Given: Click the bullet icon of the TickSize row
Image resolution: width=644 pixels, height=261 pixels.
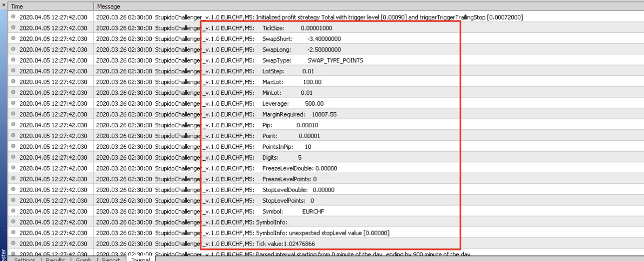Looking at the screenshot, I should pos(13,28).
